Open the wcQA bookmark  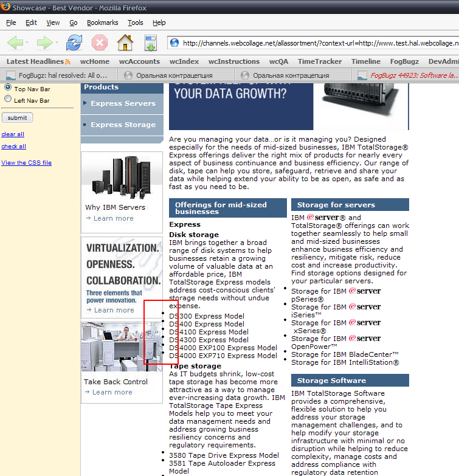(278, 61)
